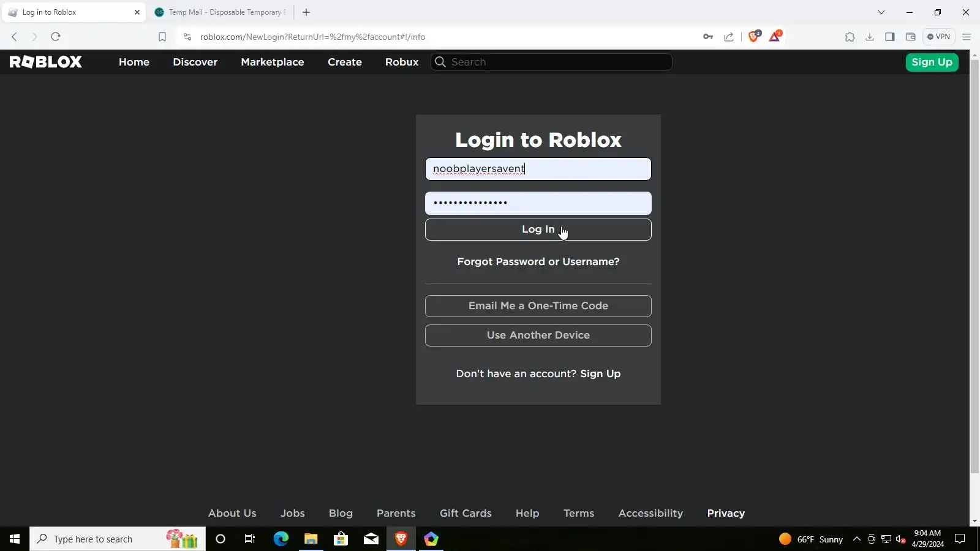Bookmark this page with the bookmark icon
This screenshot has width=980, height=551.
tap(162, 37)
